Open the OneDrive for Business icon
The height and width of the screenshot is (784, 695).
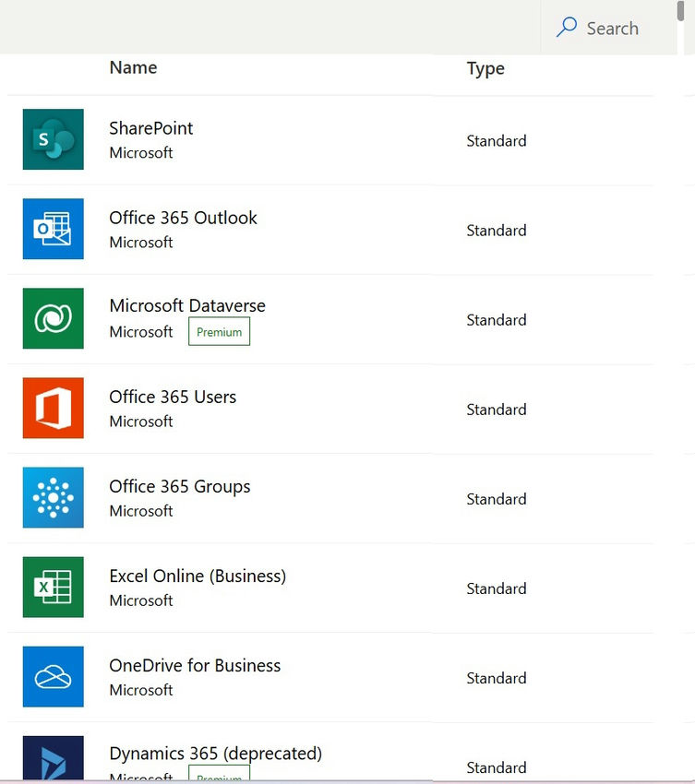point(54,676)
